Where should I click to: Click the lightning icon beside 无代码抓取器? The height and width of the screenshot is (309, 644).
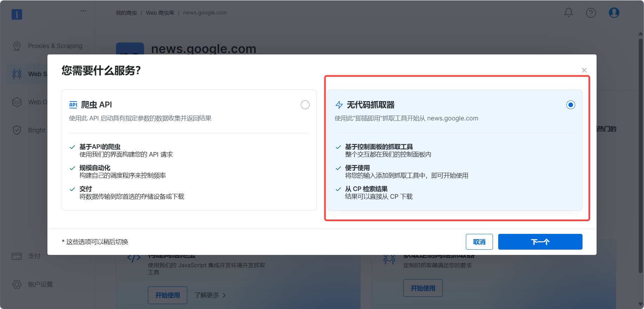[339, 105]
